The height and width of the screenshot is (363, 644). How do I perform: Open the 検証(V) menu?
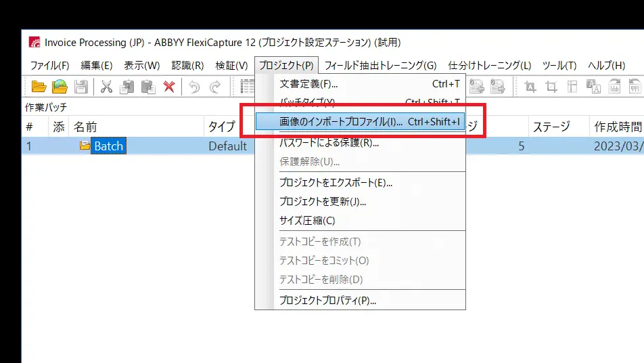(x=231, y=66)
